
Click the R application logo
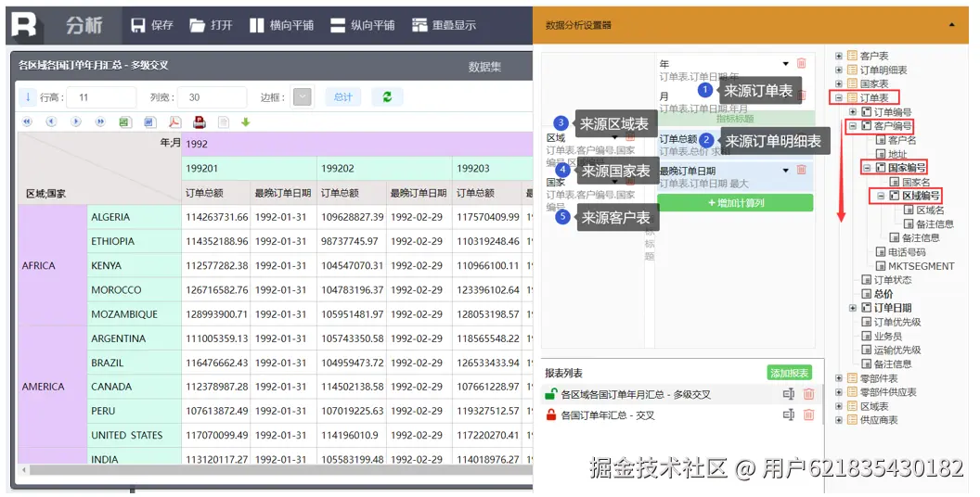point(25,25)
